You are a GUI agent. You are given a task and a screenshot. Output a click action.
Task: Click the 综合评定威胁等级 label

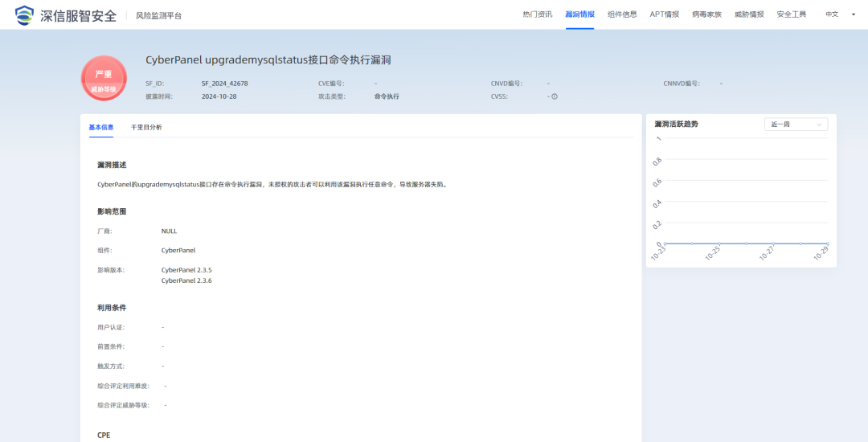[x=124, y=406]
